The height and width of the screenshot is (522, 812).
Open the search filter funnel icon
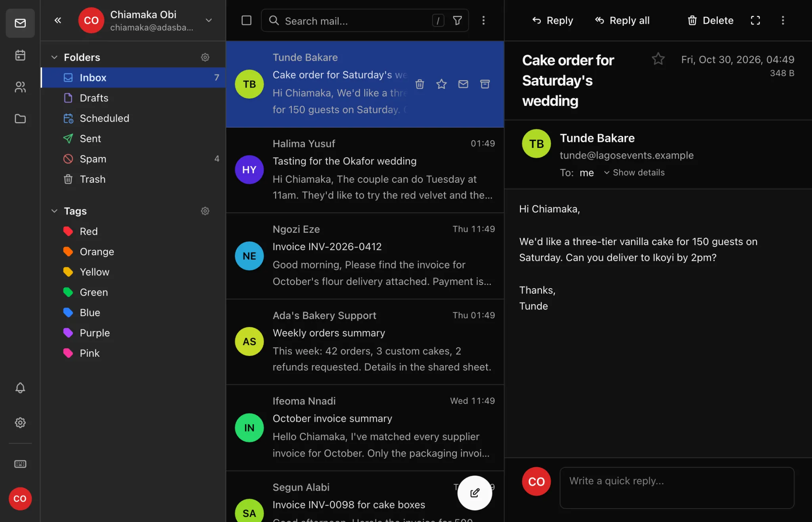457,21
